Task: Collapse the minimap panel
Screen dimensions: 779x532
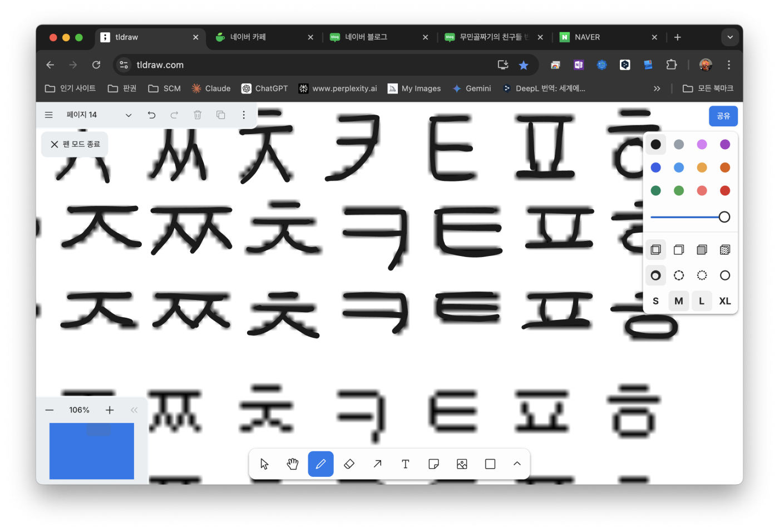Action: tap(134, 410)
